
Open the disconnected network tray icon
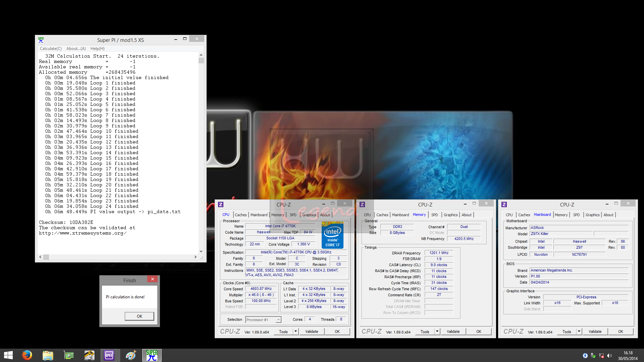601,356
